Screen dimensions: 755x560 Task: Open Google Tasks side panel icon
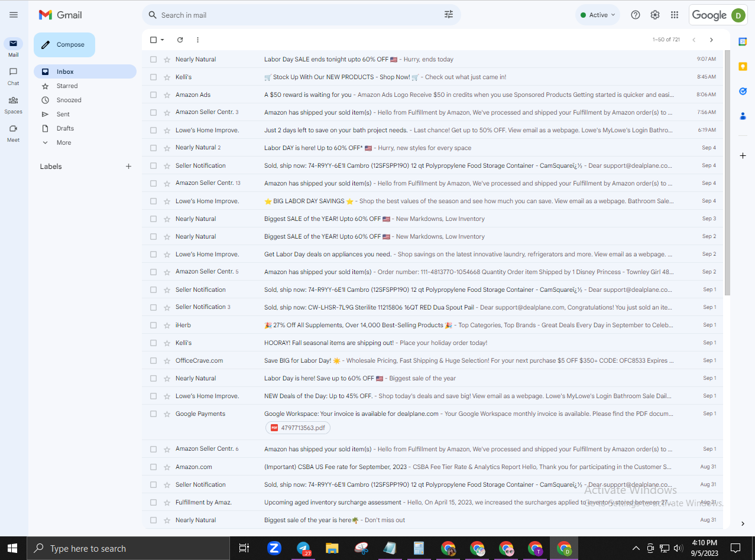743,91
